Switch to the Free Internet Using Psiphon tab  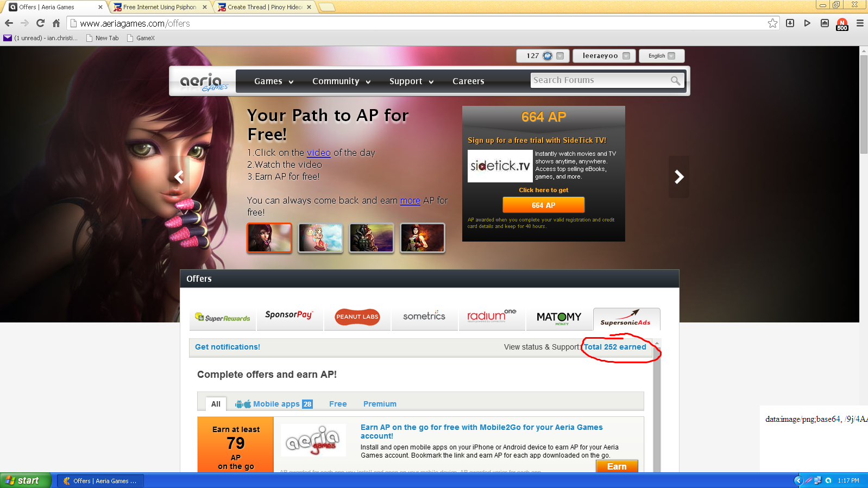click(x=159, y=7)
